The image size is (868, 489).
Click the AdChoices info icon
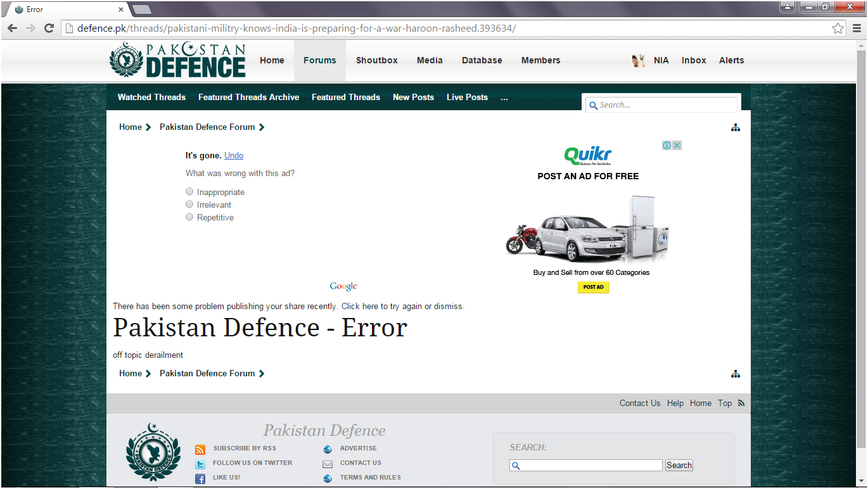667,145
